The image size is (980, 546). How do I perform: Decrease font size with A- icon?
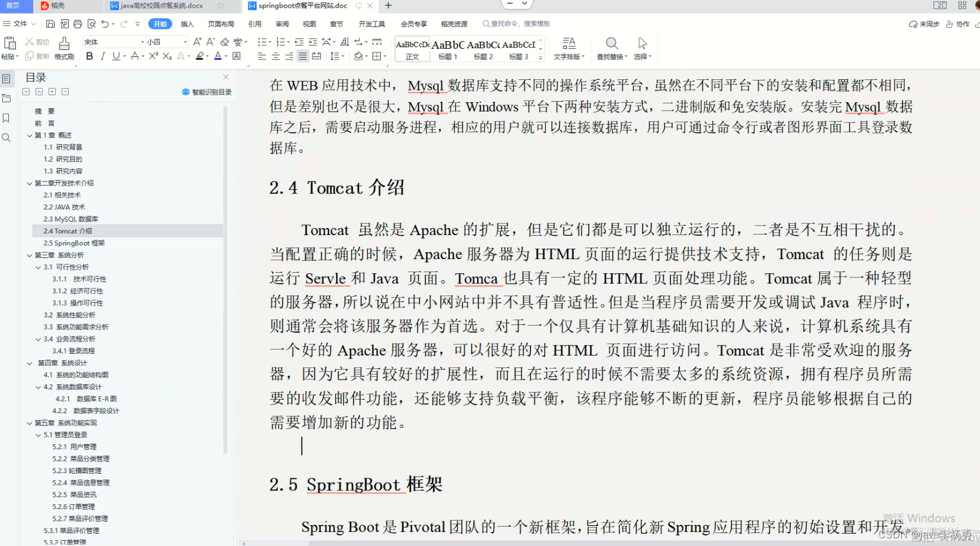point(210,42)
